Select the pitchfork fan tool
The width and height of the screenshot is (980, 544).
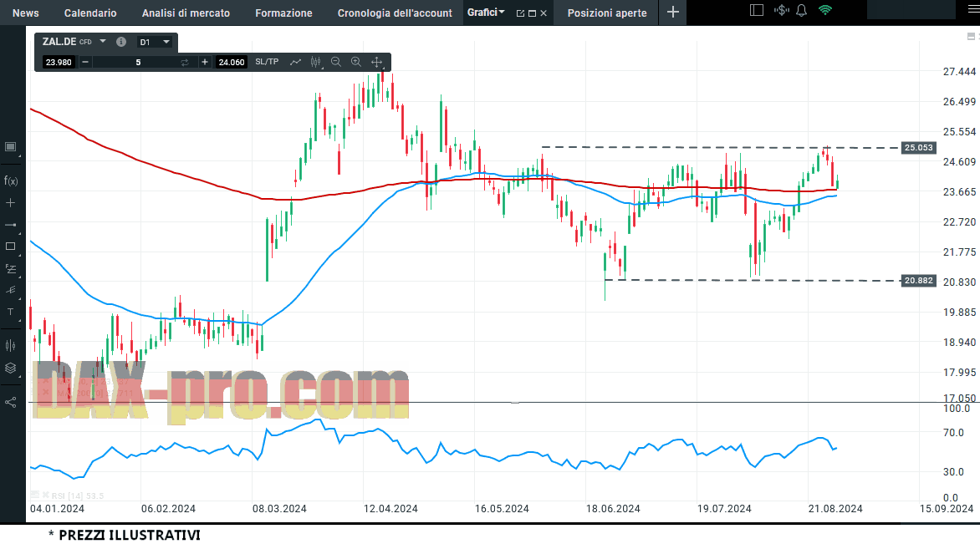11,290
